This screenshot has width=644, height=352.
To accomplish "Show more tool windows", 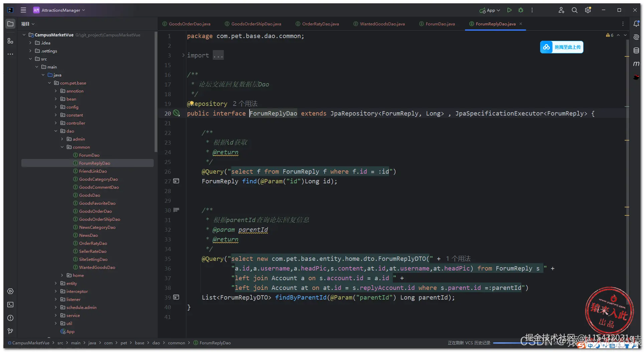I will tap(10, 54).
